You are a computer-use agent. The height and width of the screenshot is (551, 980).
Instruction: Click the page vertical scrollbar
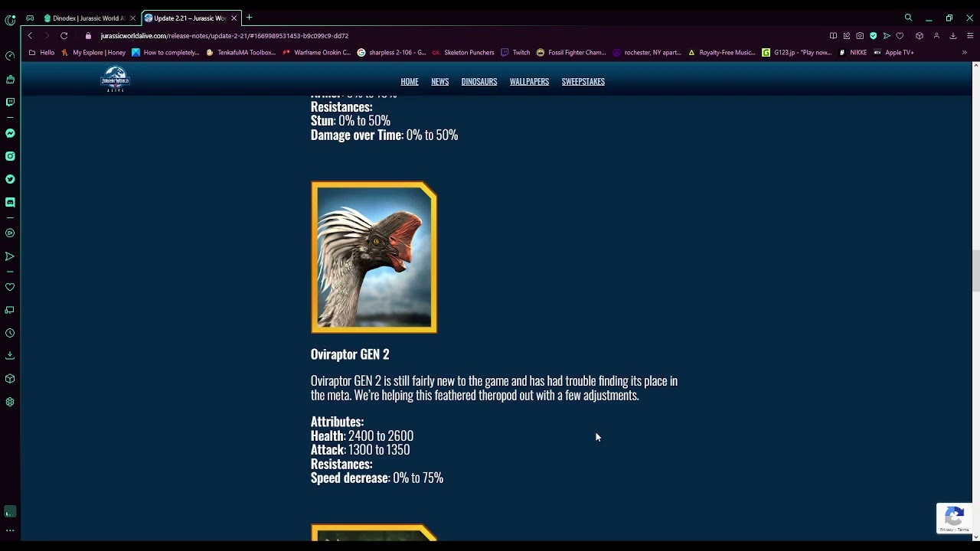coord(975,270)
